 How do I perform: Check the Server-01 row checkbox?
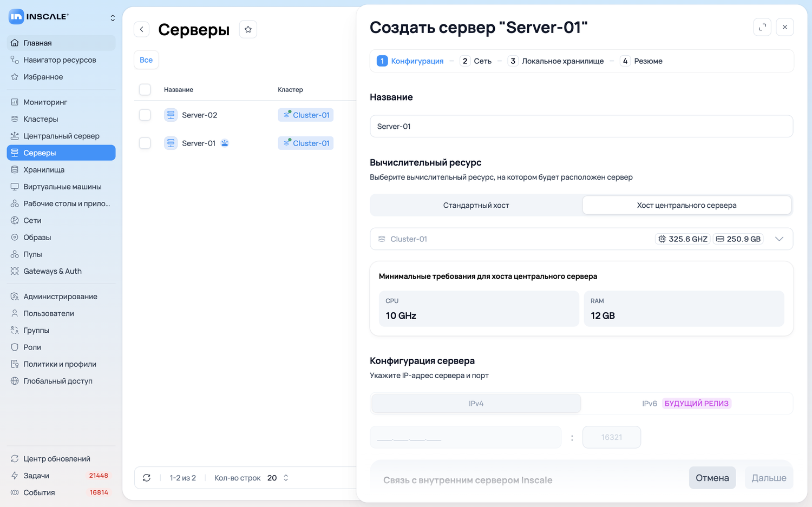point(145,143)
